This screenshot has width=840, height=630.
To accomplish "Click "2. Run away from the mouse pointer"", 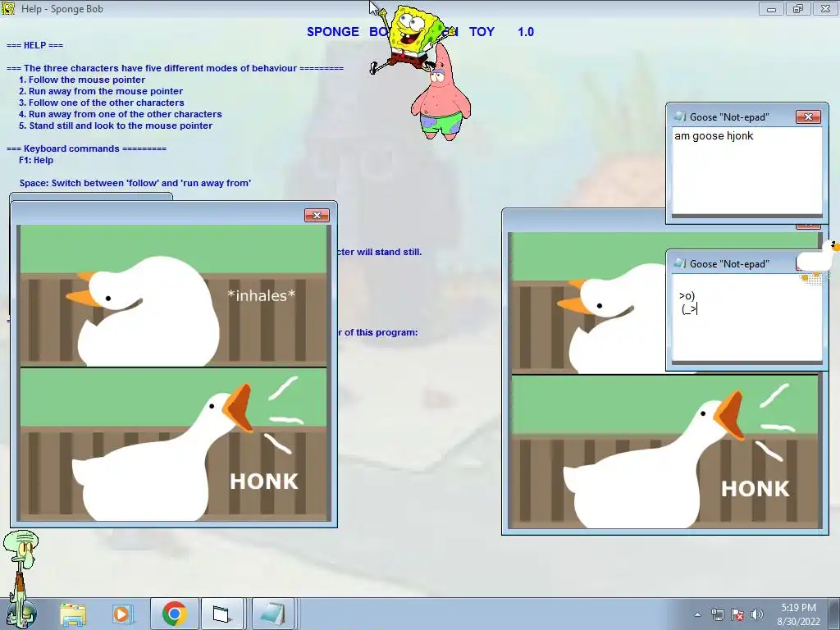I will click(101, 92).
